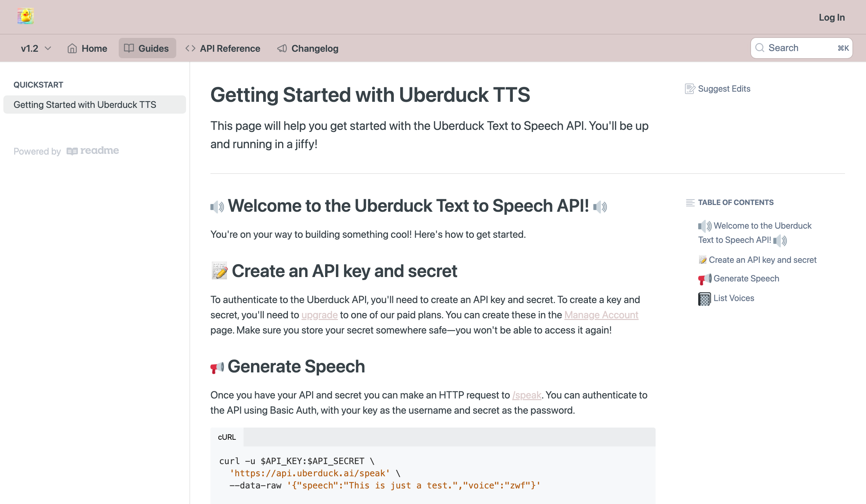Click the magnifier icon in Search
Screen dimensions: 866x504
(x=760, y=48)
